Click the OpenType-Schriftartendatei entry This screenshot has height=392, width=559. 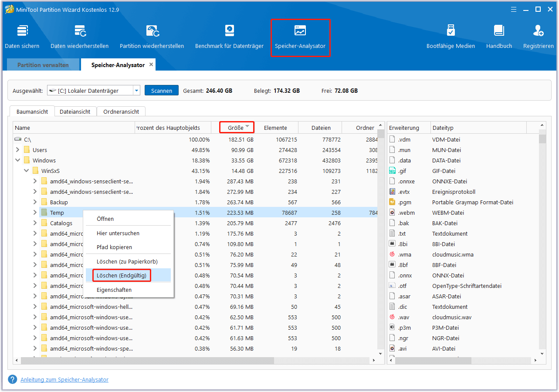coord(467,286)
